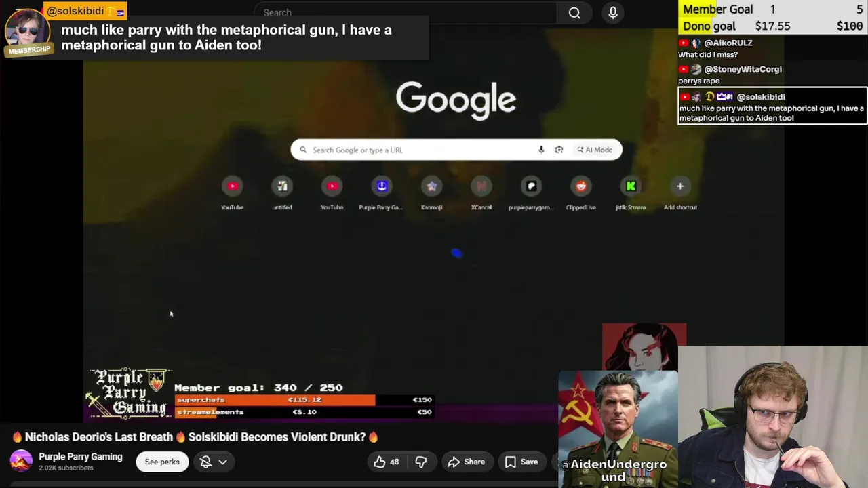
Task: Share the video
Action: tap(467, 462)
